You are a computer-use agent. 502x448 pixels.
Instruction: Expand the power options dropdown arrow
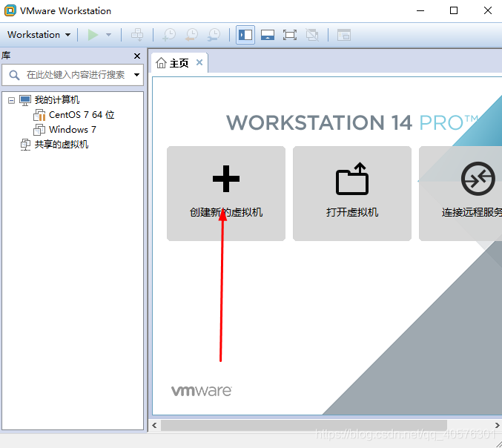coord(108,35)
